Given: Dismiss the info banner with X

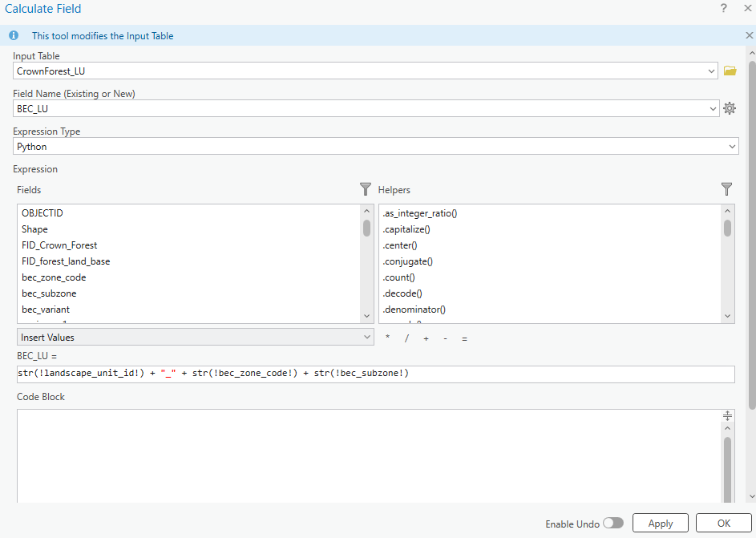Looking at the screenshot, I should (750, 36).
